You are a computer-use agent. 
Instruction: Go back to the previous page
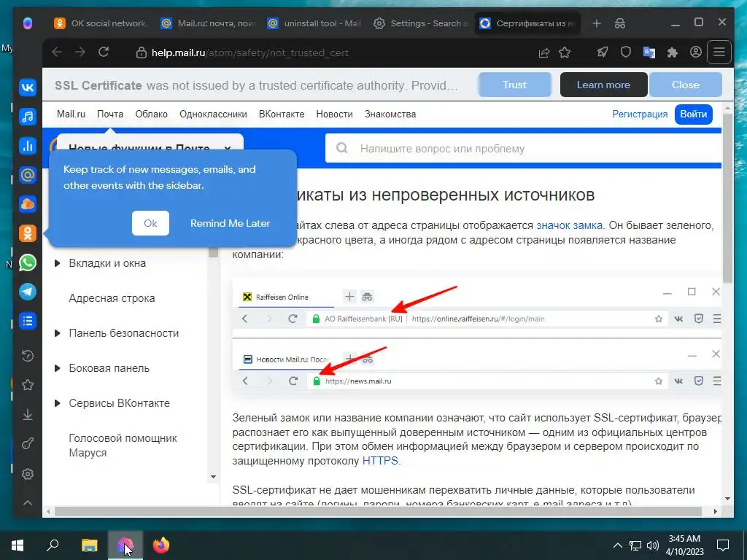coord(57,52)
